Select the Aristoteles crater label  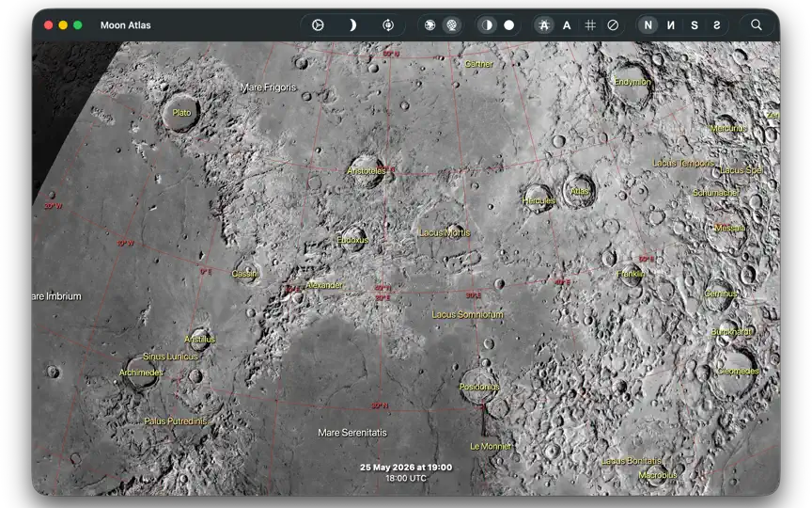coord(367,170)
